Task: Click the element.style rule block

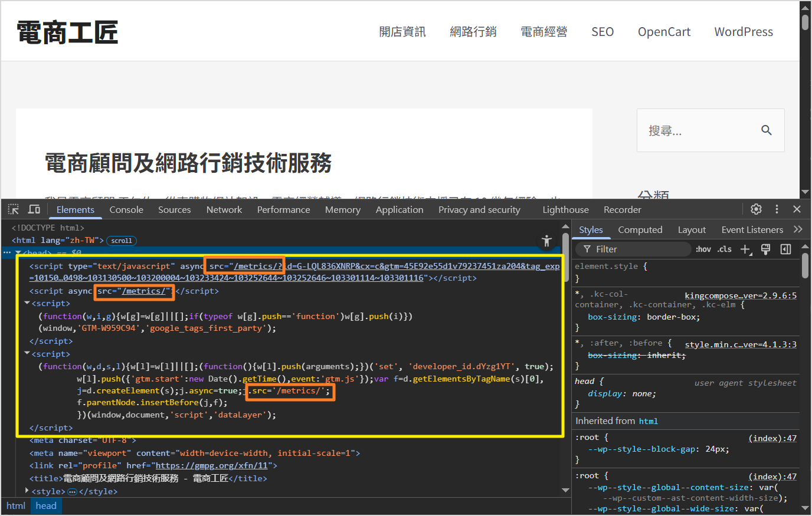Action: click(686, 272)
